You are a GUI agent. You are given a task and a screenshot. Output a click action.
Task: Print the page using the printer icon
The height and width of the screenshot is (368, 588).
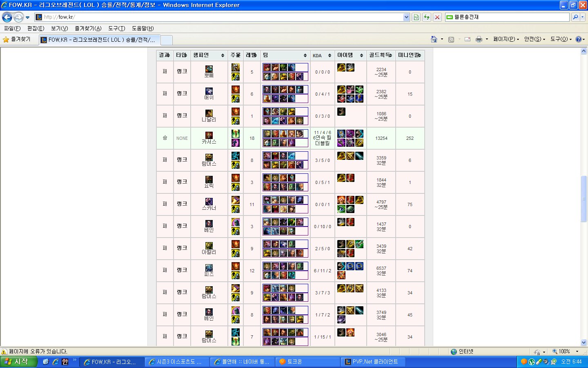pos(479,39)
